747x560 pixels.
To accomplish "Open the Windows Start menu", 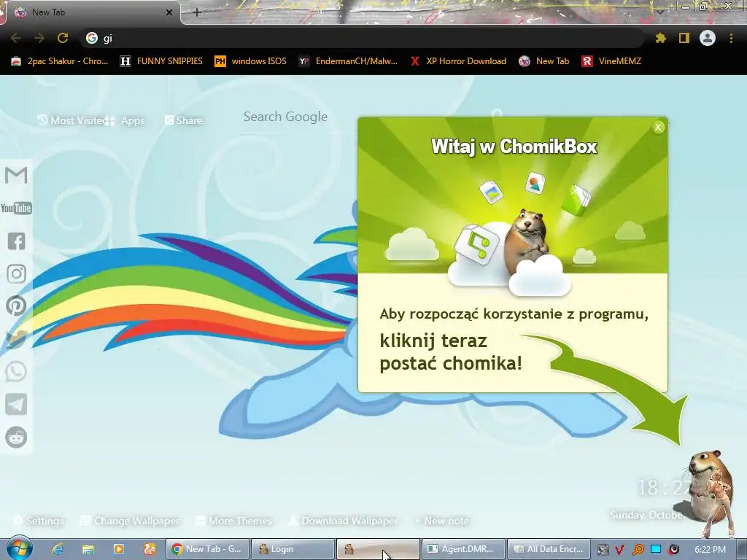I will 19,548.
